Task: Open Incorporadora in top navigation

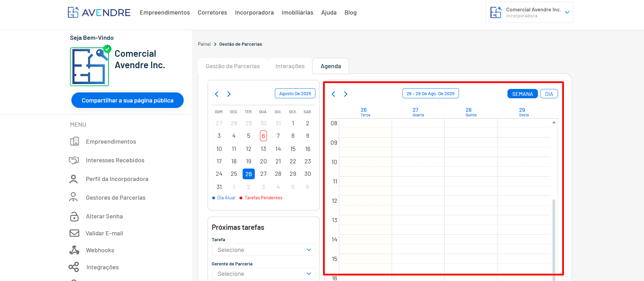Action: pos(254,12)
